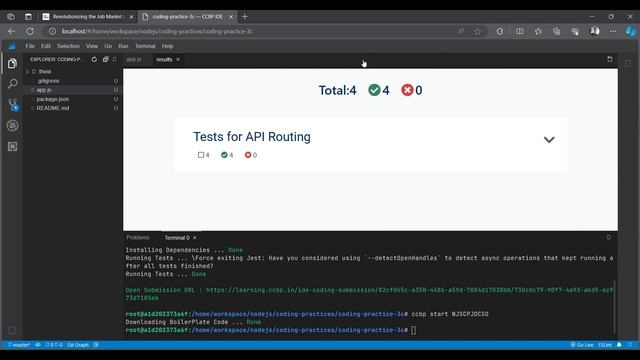Select package.json in the explorer
The width and height of the screenshot is (640, 360).
(53, 99)
